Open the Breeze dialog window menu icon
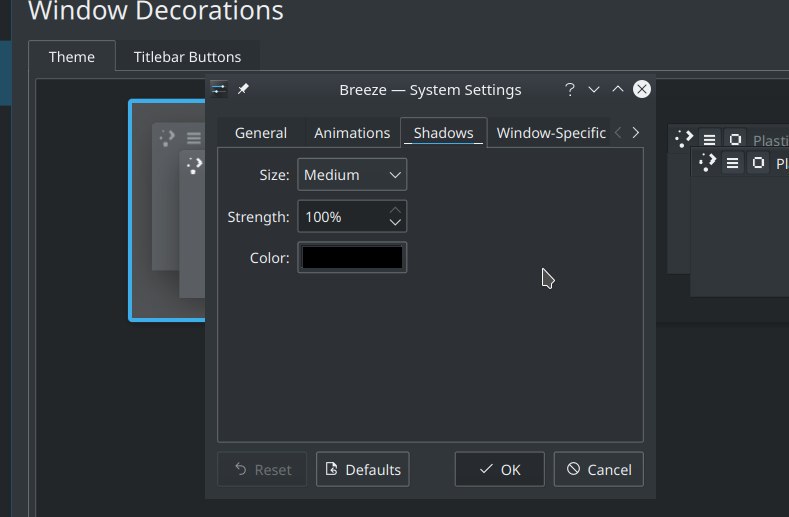Image resolution: width=789 pixels, height=517 pixels. pyautogui.click(x=219, y=89)
